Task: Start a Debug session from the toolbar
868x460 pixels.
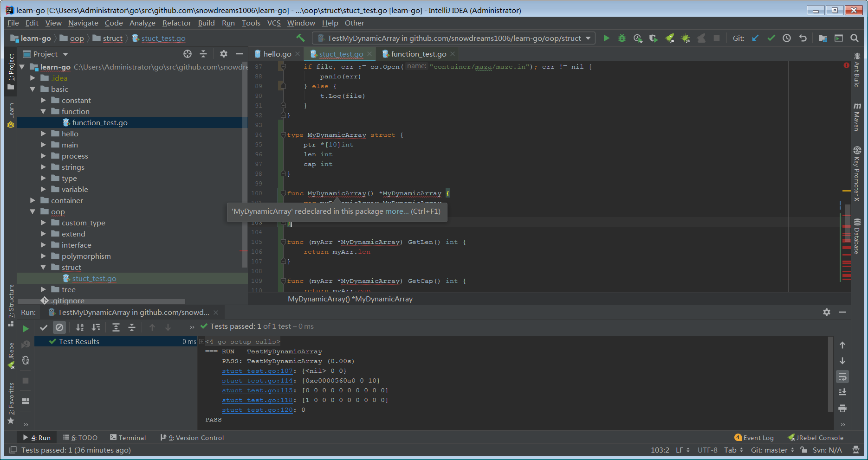Action: coord(622,38)
